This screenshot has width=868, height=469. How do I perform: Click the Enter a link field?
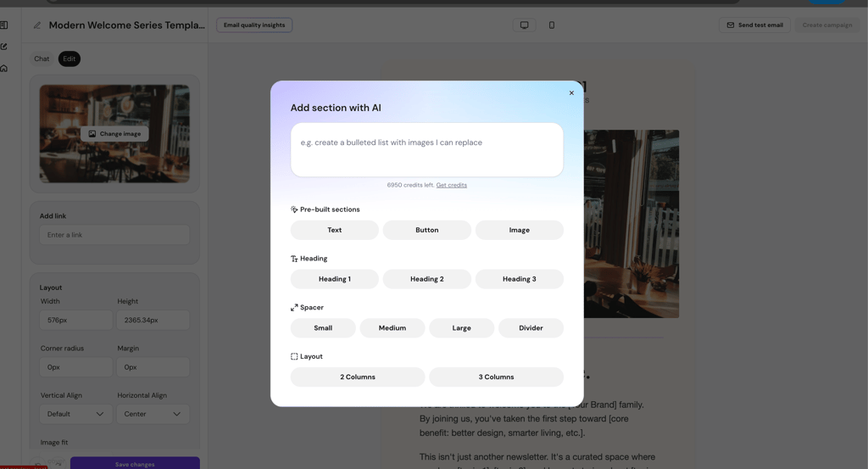click(x=114, y=235)
